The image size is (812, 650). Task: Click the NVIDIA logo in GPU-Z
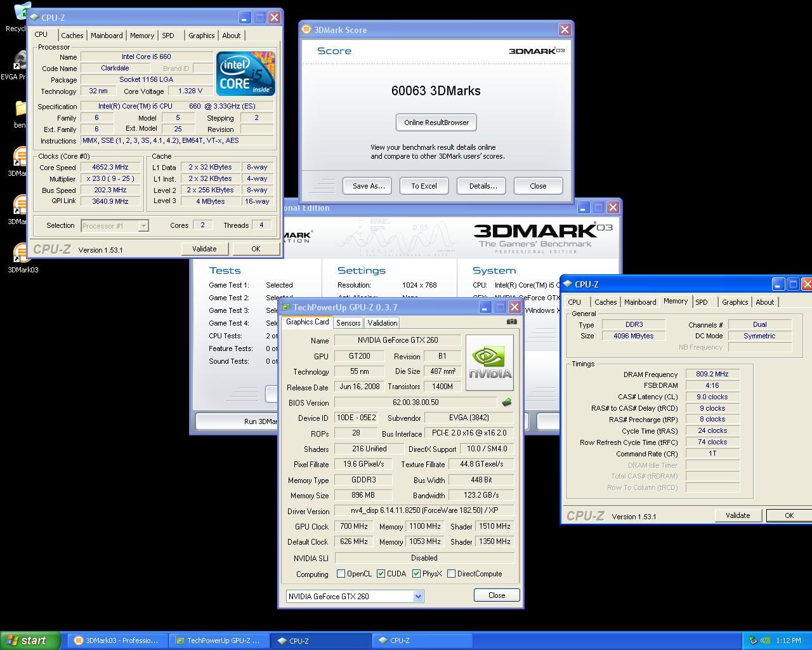490,362
